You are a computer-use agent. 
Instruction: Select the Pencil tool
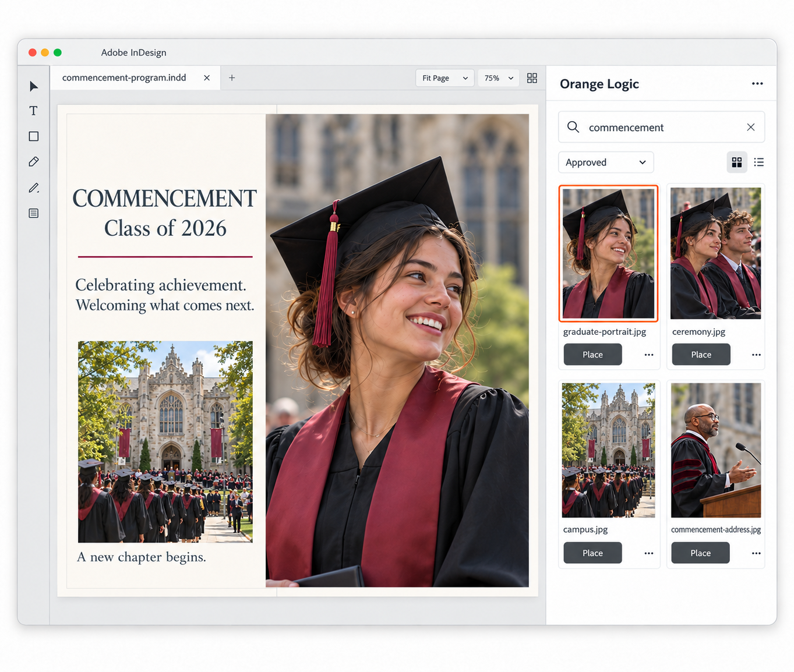pyautogui.click(x=34, y=188)
